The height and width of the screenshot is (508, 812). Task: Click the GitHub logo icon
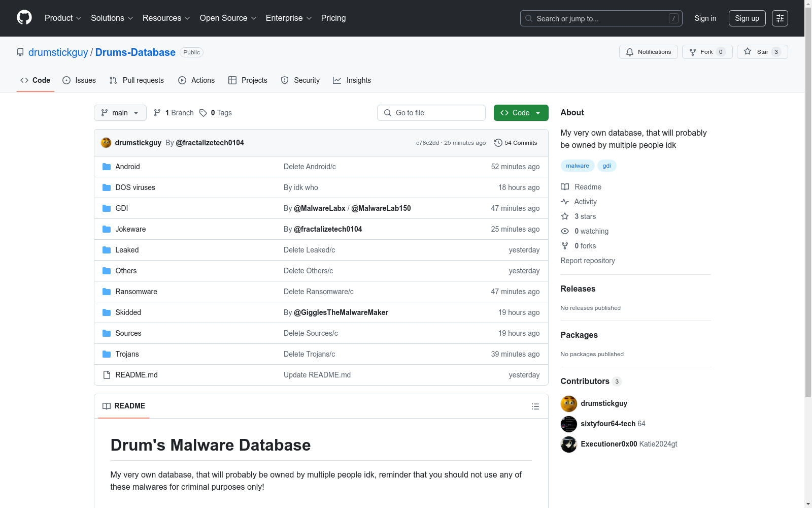click(24, 18)
